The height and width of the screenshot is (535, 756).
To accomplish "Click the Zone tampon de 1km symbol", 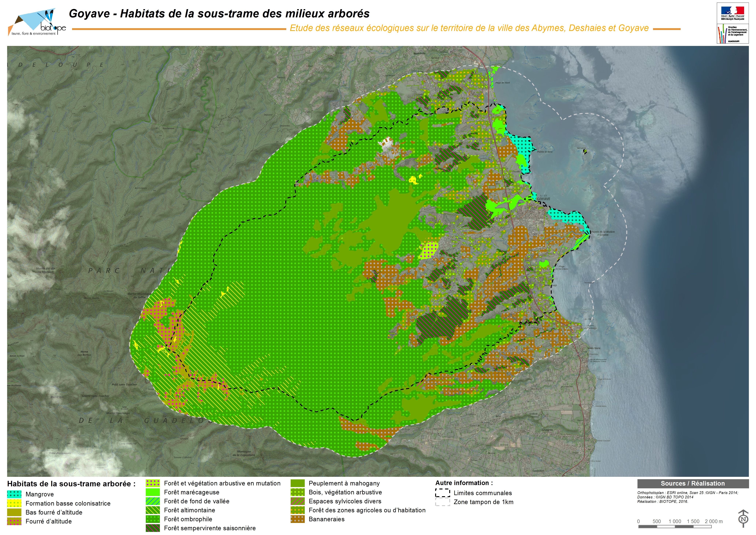I will click(x=442, y=502).
